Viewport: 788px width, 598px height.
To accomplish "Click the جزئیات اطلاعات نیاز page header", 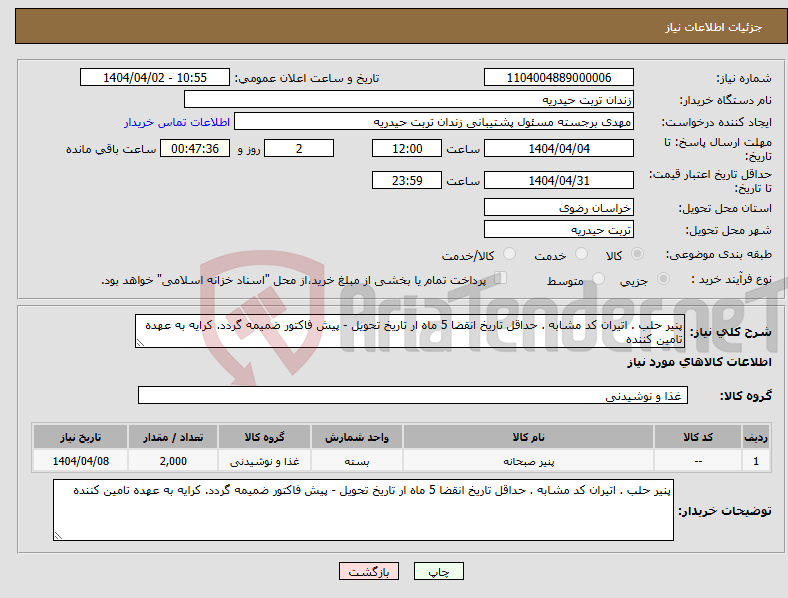I will tap(714, 27).
